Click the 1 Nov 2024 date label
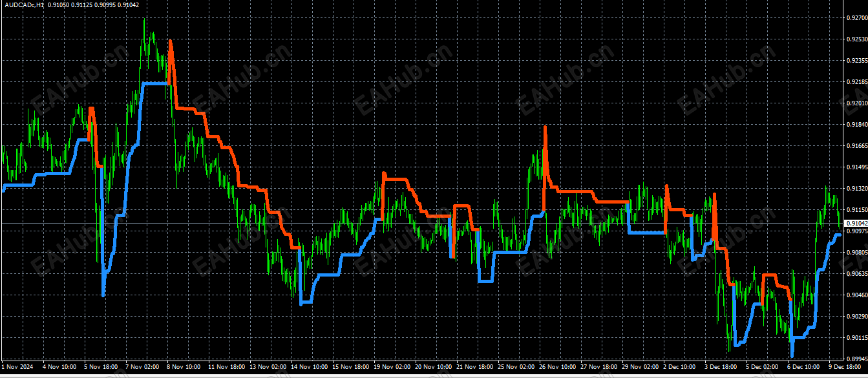This screenshot has width=868, height=378. click(17, 366)
